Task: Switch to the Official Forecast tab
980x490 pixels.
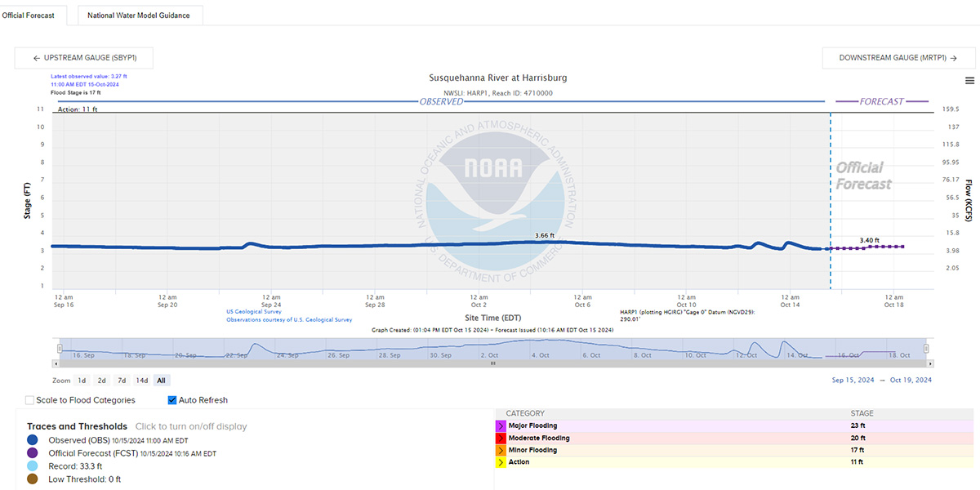Action: pos(34,15)
